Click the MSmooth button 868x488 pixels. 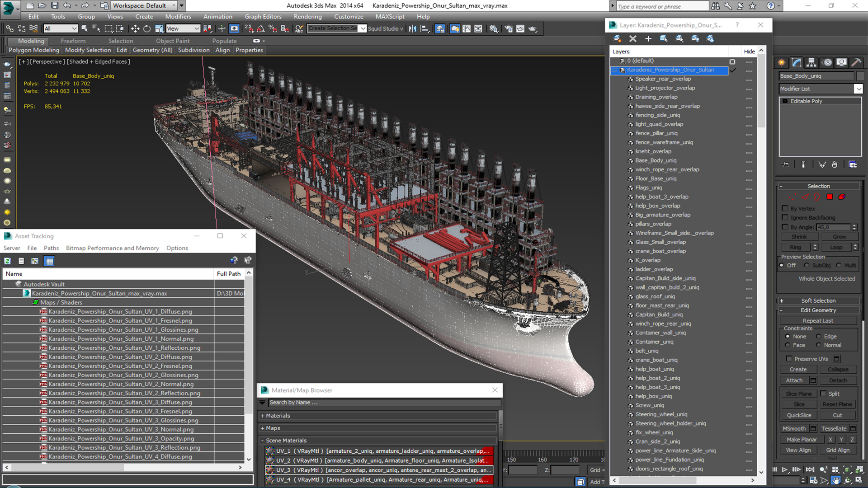click(x=794, y=428)
